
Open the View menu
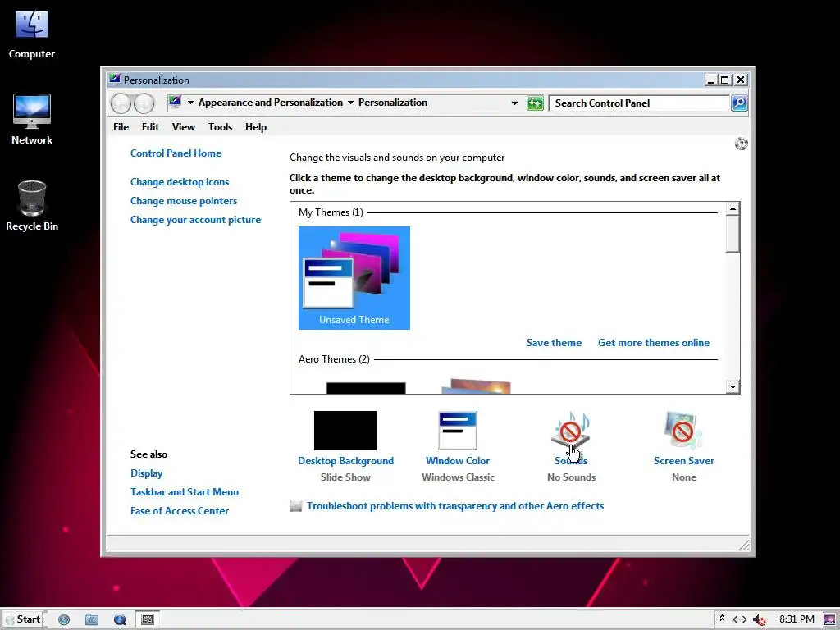[183, 127]
